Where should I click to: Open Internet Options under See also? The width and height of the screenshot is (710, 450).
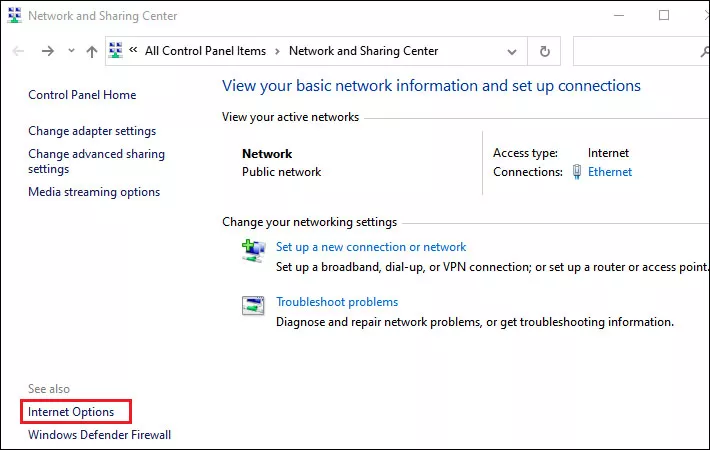pos(71,412)
